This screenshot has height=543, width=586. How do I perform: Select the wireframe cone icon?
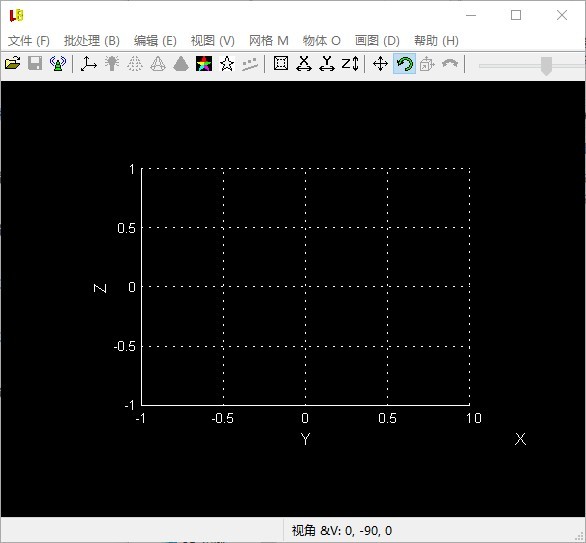158,64
